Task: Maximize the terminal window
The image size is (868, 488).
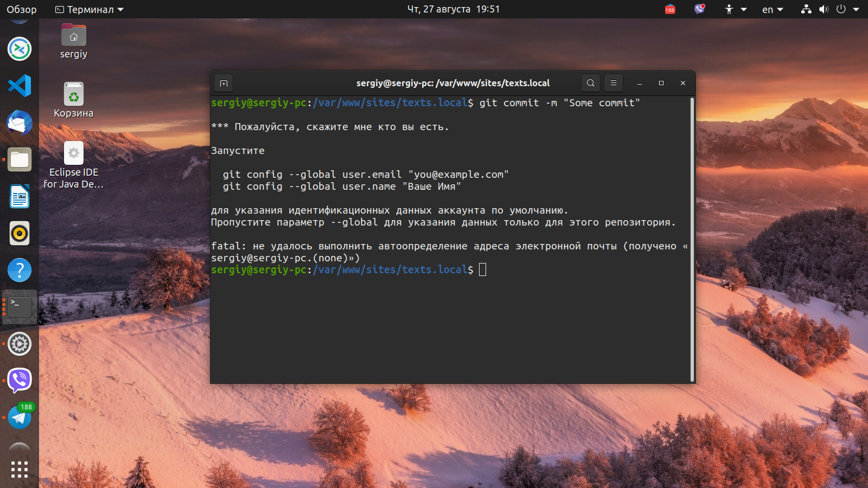Action: [661, 83]
